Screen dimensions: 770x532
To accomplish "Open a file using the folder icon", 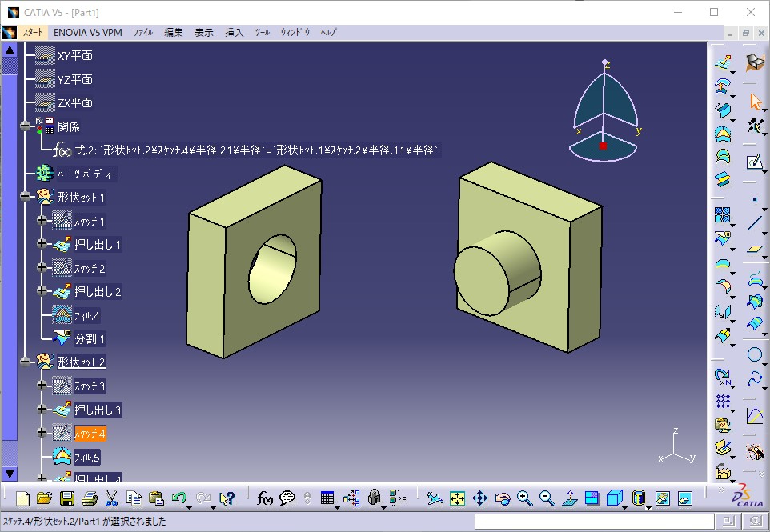I will [44, 498].
